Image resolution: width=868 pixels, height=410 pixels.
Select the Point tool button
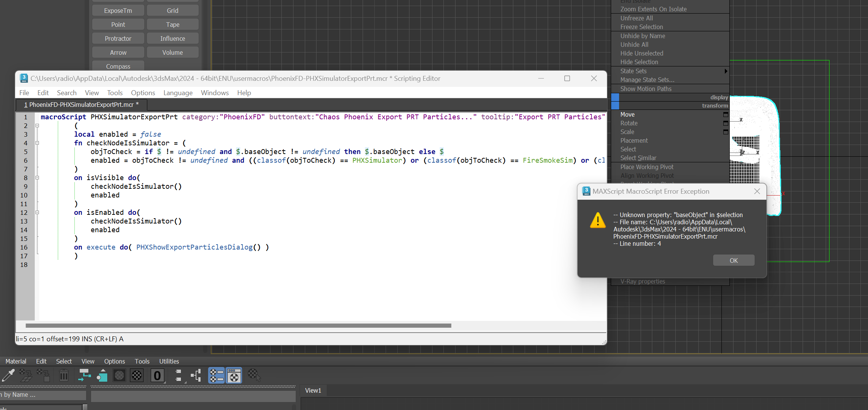(x=119, y=24)
